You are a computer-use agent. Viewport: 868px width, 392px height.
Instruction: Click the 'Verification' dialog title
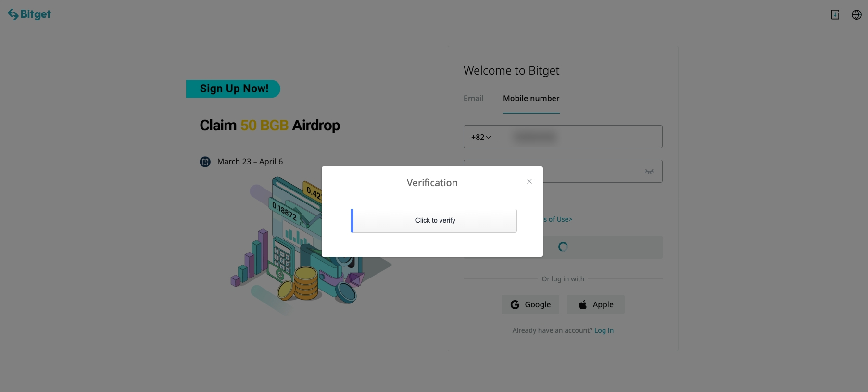(x=432, y=183)
